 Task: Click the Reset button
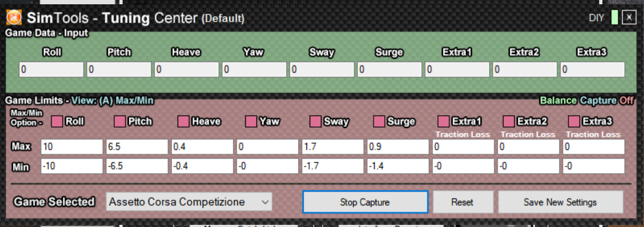tap(462, 202)
